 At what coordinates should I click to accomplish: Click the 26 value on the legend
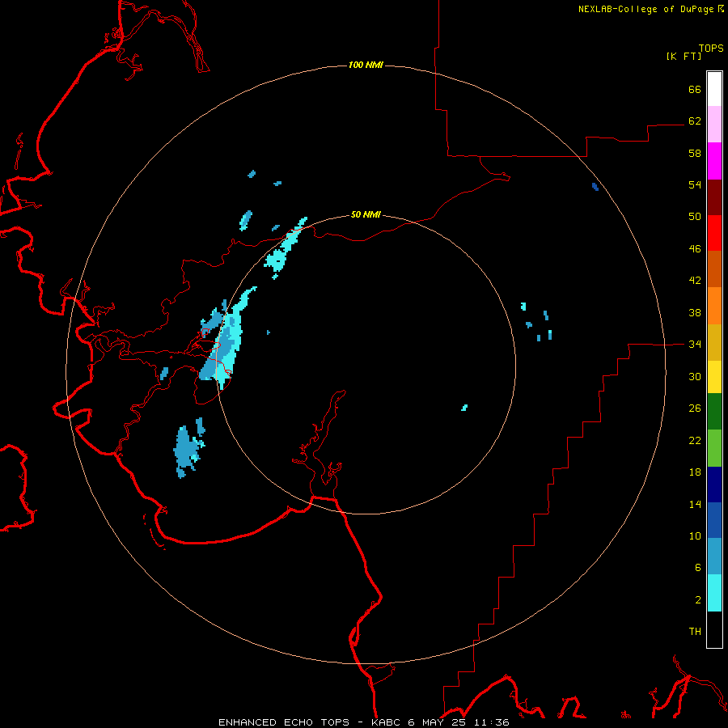695,408
